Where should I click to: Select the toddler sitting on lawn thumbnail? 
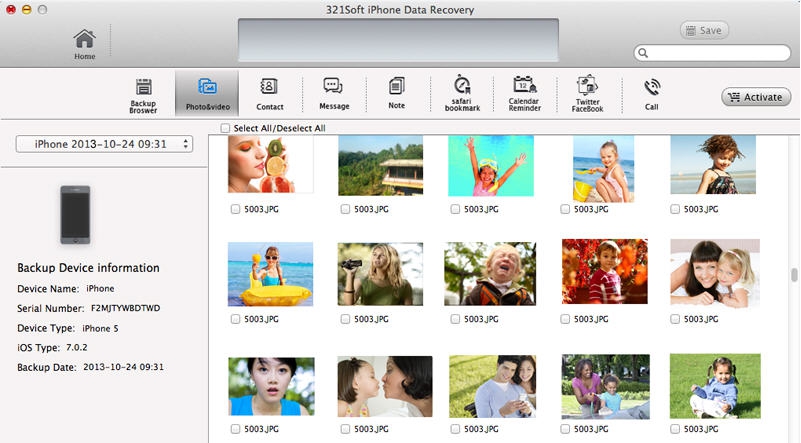coord(715,386)
